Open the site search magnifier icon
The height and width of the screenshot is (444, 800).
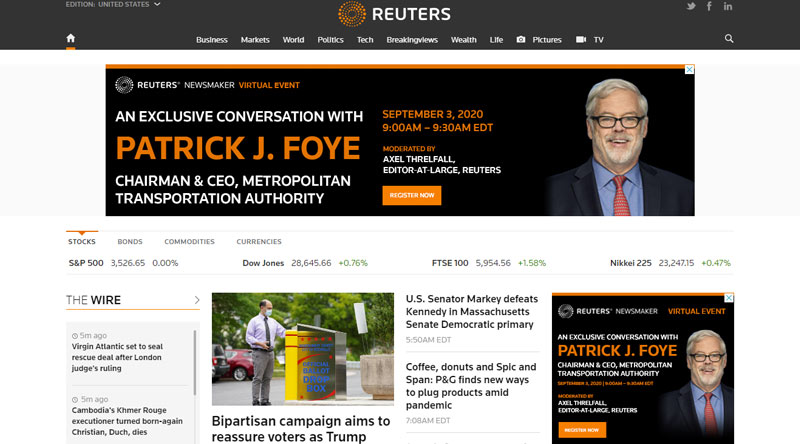729,39
